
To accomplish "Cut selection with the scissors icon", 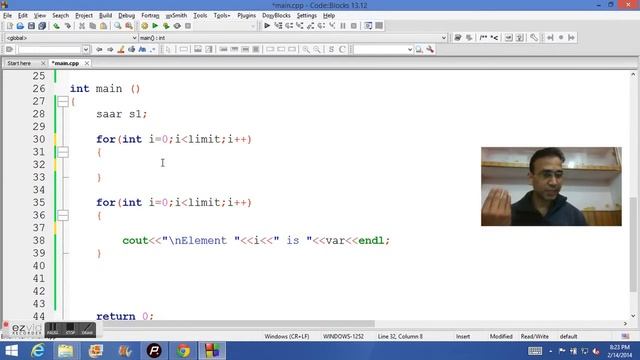I will coord(82,26).
